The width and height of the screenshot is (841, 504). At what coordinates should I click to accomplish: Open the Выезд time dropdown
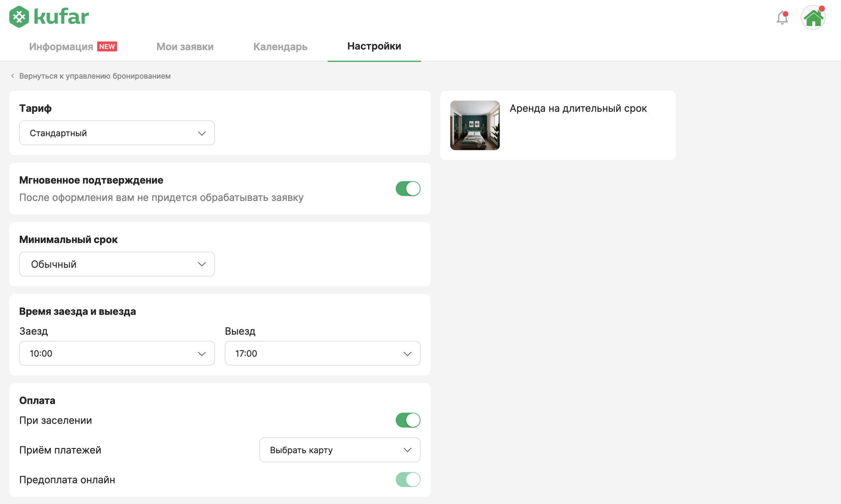tap(322, 353)
